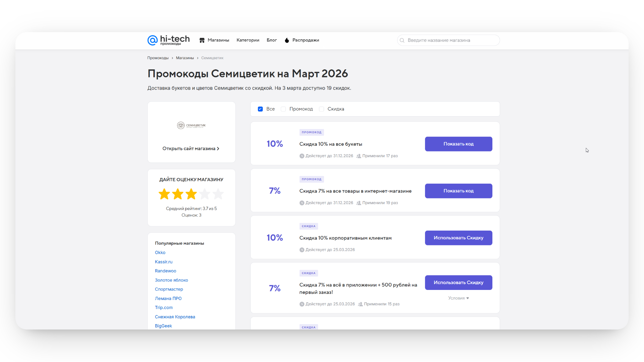Rate the store with the fourth star
Screen dimensions: 644x362
coord(205,194)
